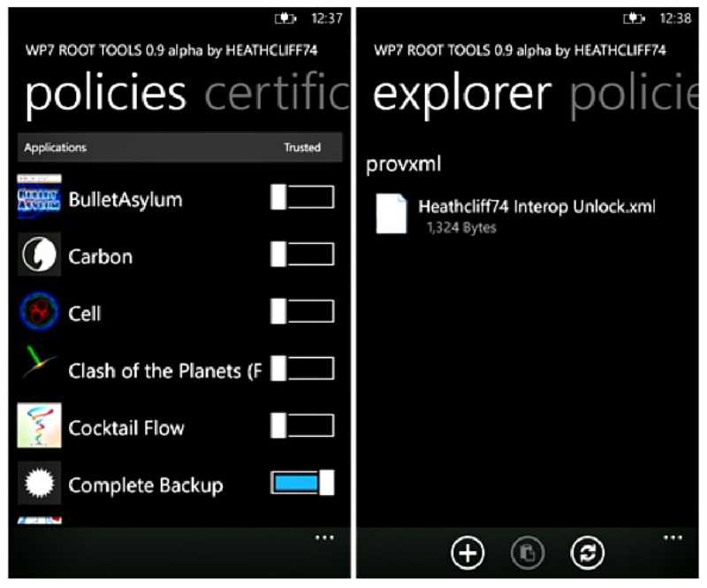Tap the Carbon app icon

click(x=39, y=256)
